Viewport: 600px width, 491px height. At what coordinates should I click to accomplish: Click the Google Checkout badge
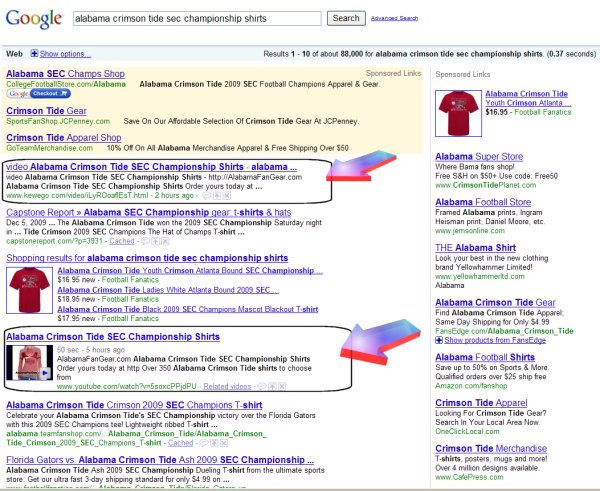click(x=39, y=93)
